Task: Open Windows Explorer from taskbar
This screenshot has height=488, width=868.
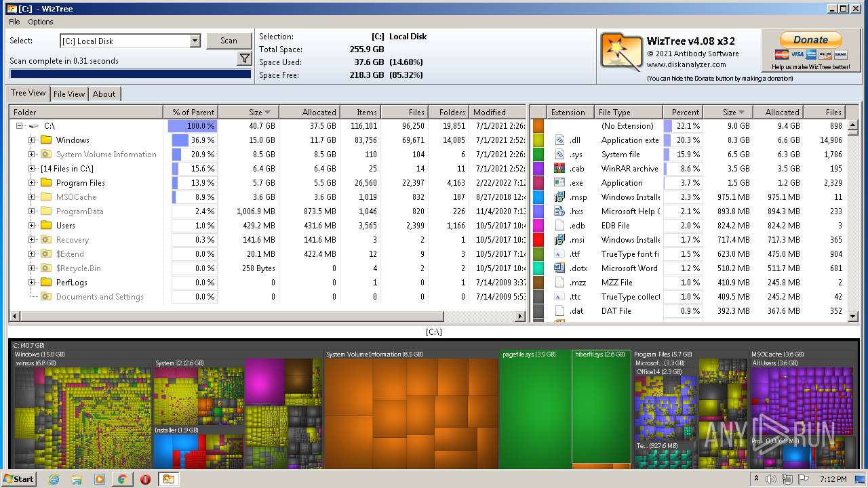Action: click(77, 479)
